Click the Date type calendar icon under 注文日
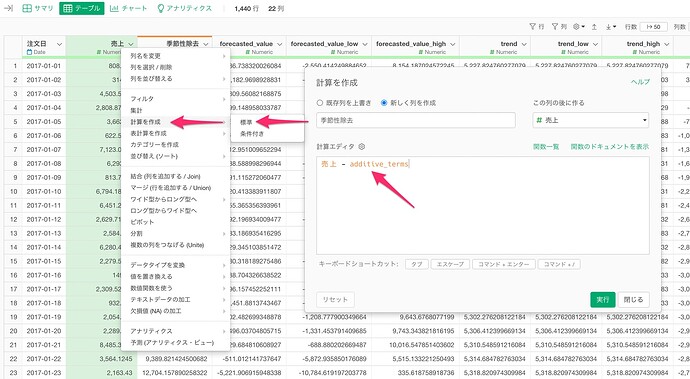 click(29, 52)
